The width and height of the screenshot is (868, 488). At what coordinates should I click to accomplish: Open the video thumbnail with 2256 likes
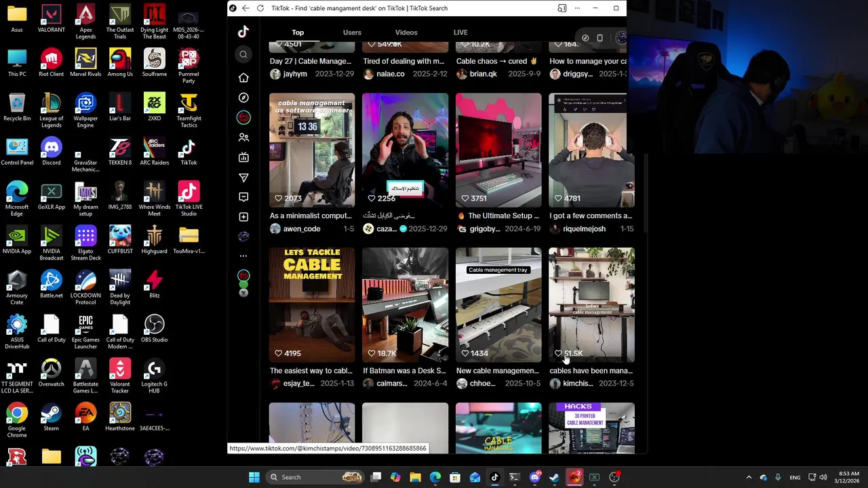(x=405, y=150)
